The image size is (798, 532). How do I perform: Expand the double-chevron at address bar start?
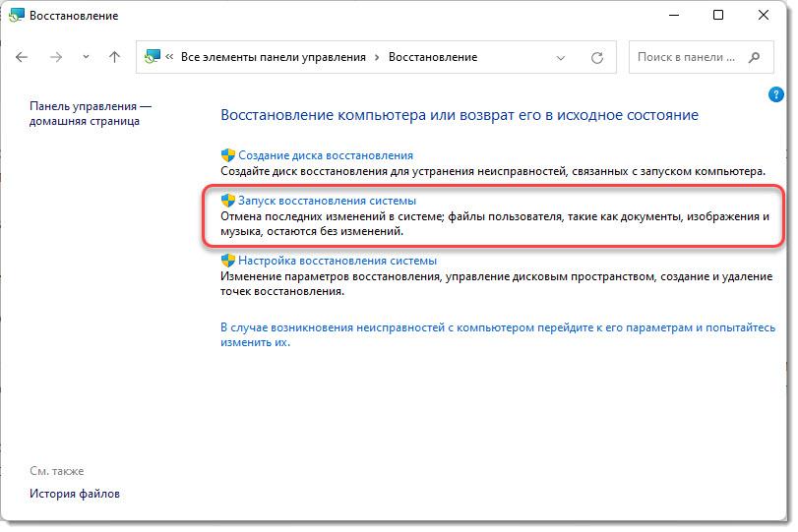click(x=170, y=57)
